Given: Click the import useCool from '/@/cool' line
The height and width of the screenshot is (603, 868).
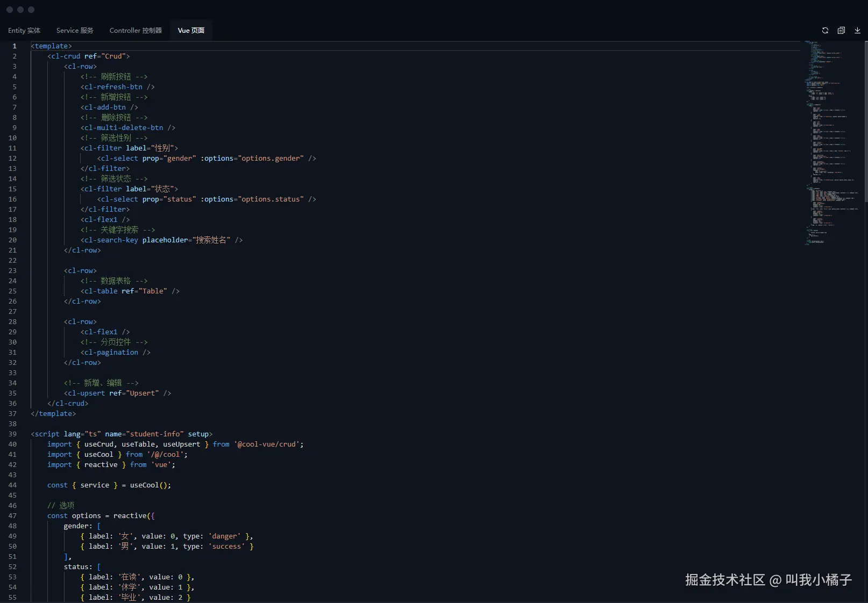Looking at the screenshot, I should click(x=118, y=455).
